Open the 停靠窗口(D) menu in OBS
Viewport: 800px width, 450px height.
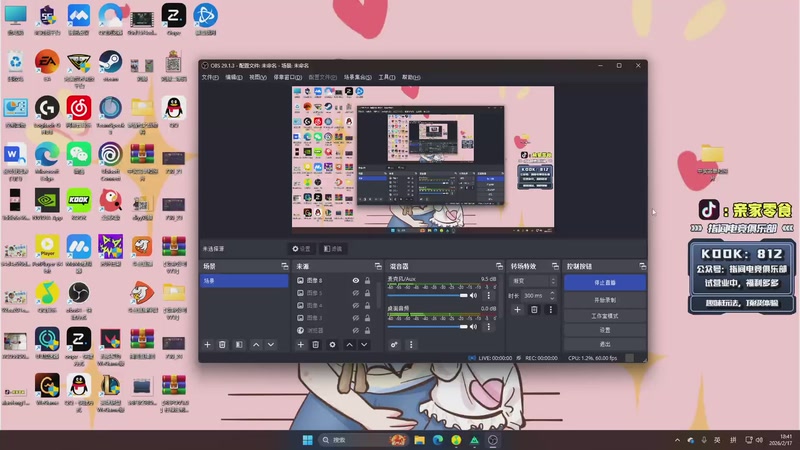[288, 78]
